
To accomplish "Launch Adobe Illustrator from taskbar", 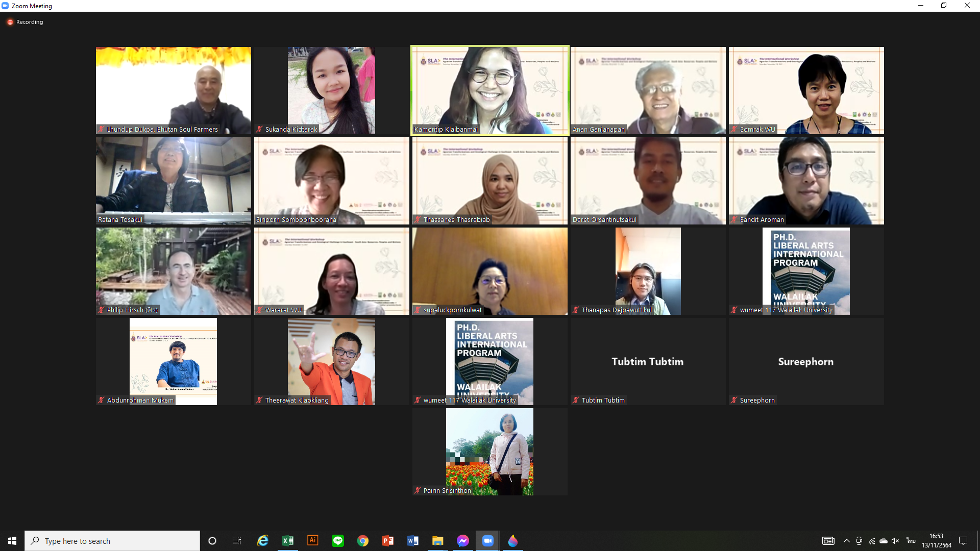I will pyautogui.click(x=313, y=541).
